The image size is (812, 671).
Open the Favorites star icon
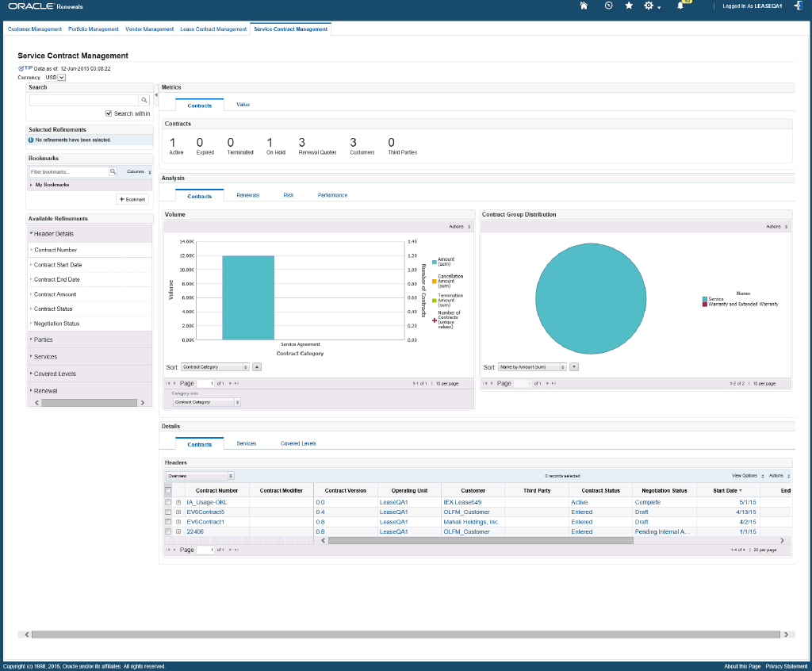[x=629, y=6]
